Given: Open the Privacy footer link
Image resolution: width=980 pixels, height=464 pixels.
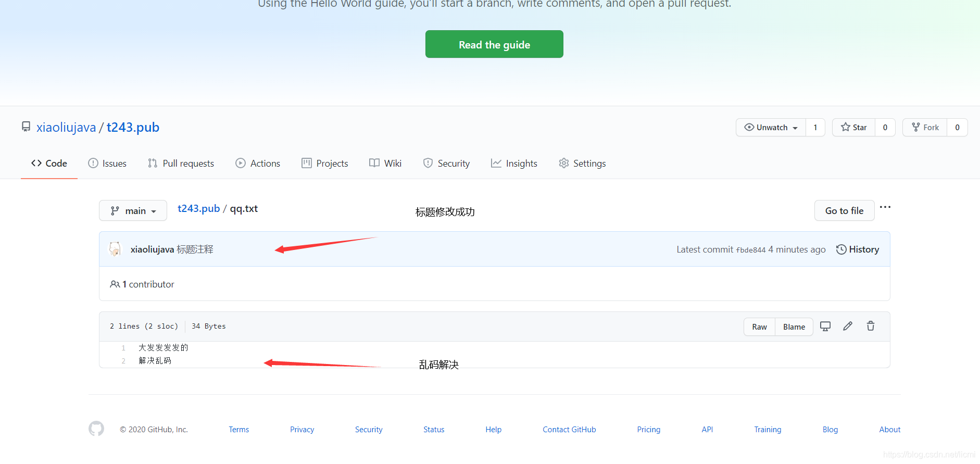Looking at the screenshot, I should [x=302, y=429].
